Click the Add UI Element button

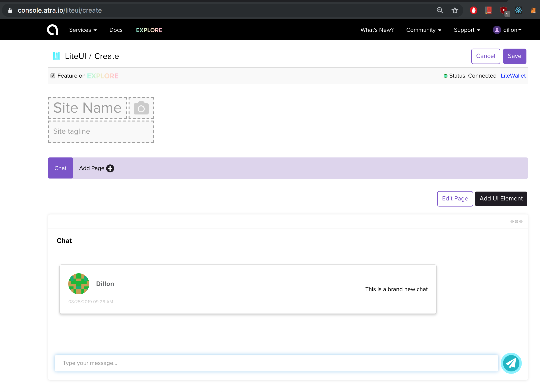501,199
